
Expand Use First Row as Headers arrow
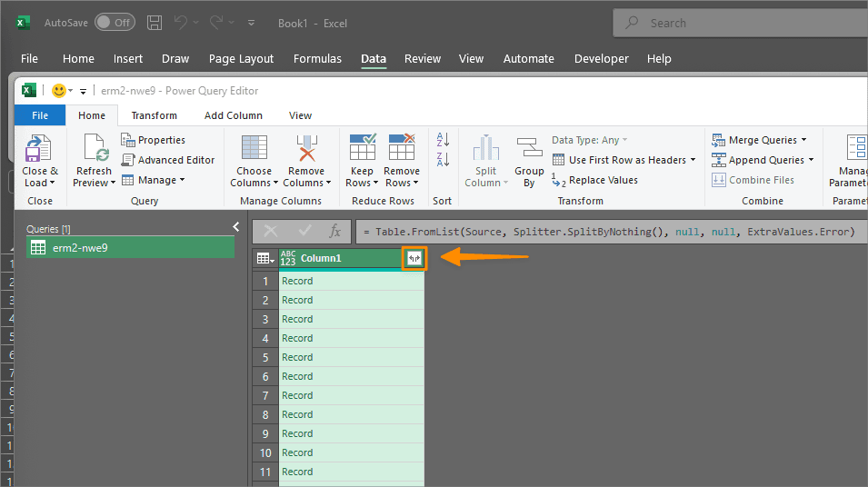click(x=693, y=160)
